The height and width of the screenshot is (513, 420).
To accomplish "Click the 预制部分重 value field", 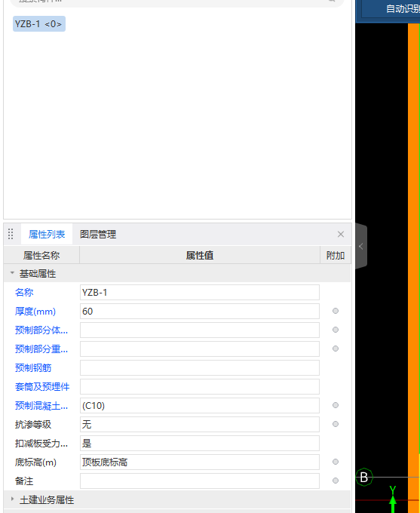I will tap(200, 349).
